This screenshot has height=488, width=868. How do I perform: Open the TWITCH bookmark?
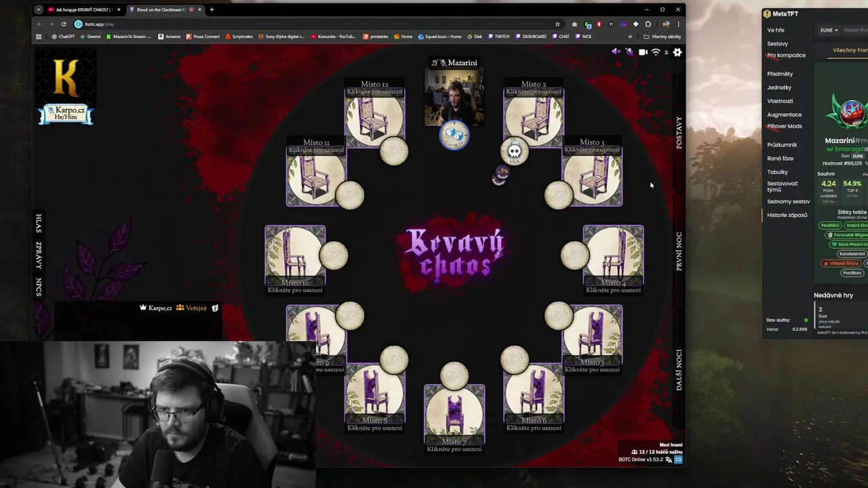click(498, 37)
